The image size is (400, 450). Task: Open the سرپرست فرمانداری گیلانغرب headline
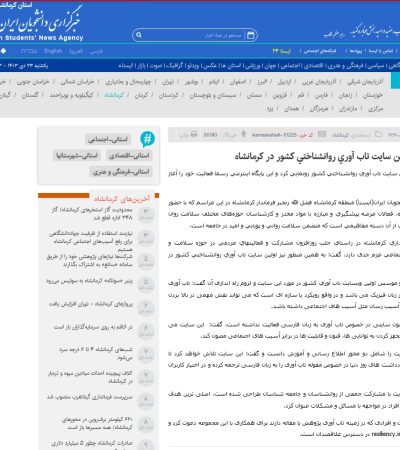(89, 397)
